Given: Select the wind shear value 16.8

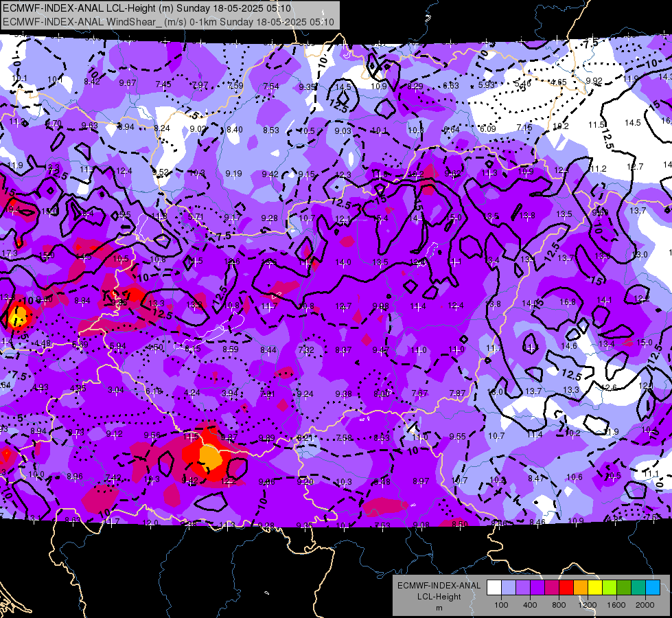Looking at the screenshot, I should click(567, 302).
